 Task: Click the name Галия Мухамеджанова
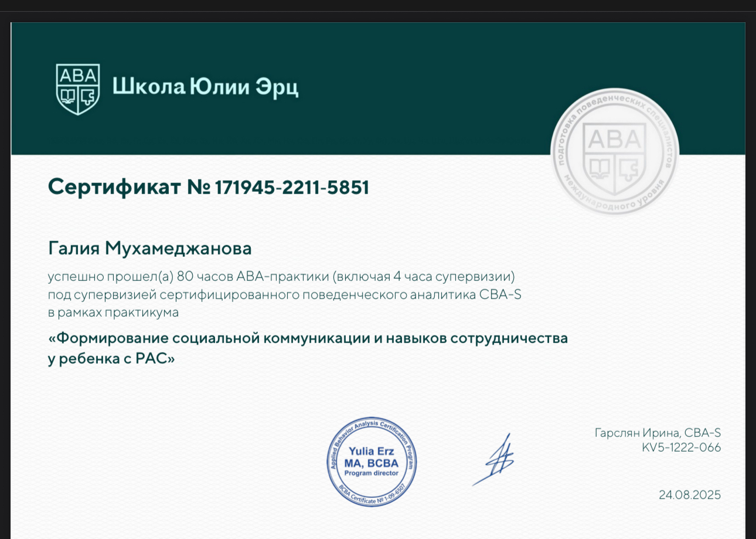(x=149, y=248)
